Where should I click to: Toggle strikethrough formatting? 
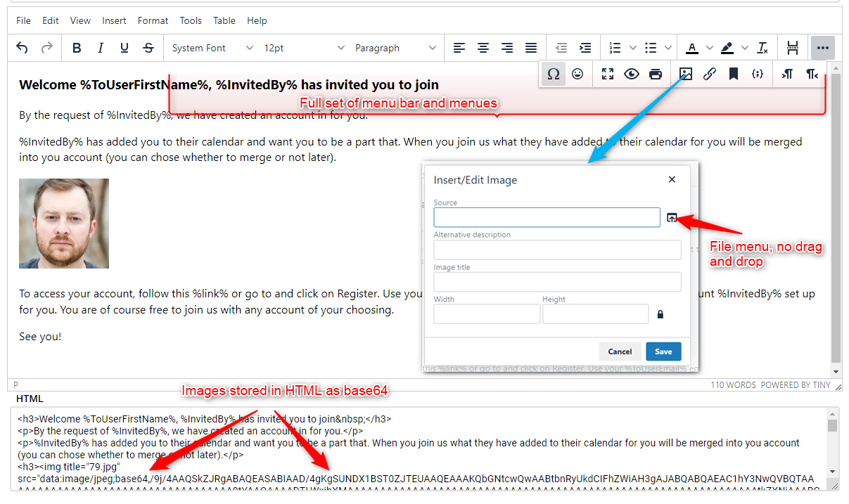click(x=148, y=47)
